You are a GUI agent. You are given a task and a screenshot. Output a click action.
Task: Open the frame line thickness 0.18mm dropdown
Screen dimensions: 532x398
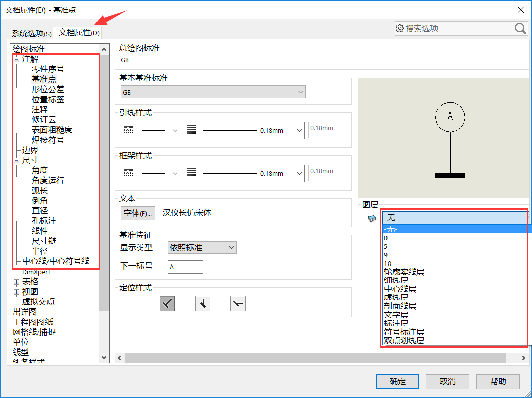point(252,173)
